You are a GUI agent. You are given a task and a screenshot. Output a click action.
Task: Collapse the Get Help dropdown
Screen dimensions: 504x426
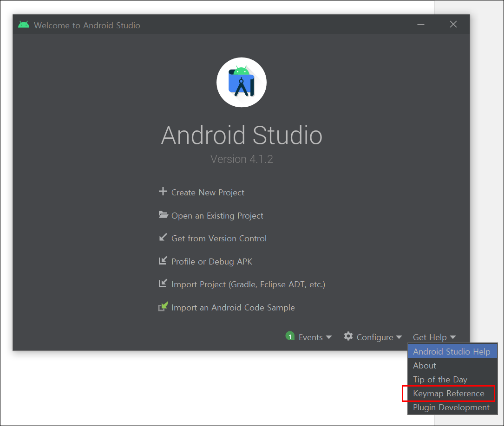pos(434,337)
